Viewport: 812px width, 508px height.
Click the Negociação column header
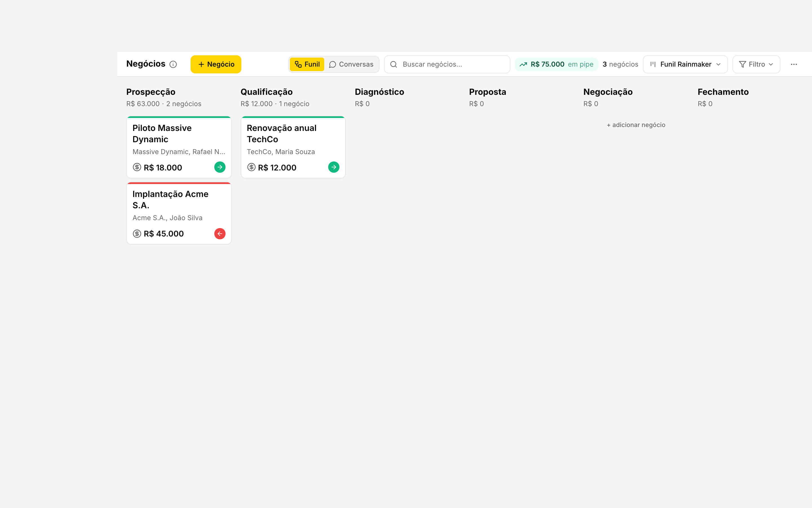(x=608, y=92)
